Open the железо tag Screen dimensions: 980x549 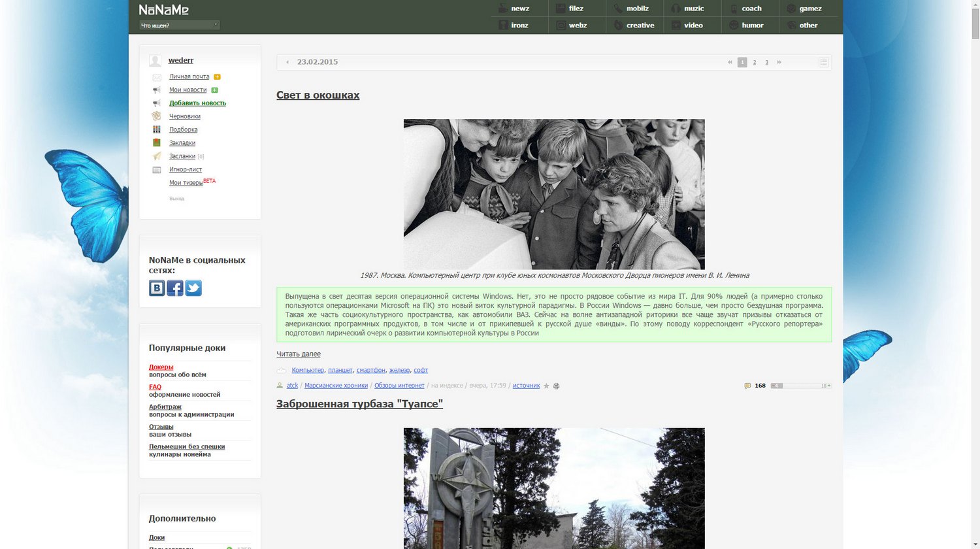click(x=400, y=370)
